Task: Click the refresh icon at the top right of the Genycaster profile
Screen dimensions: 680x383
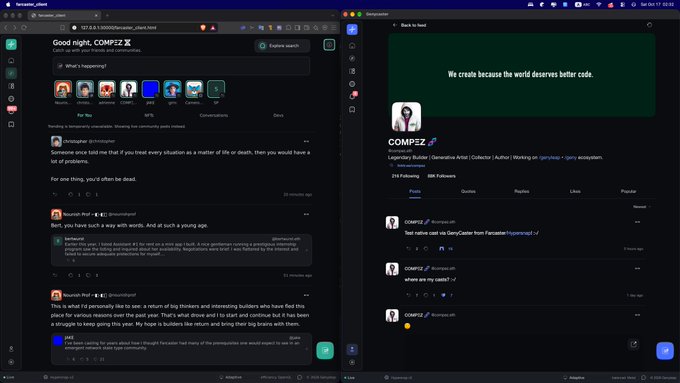Action: (649, 25)
